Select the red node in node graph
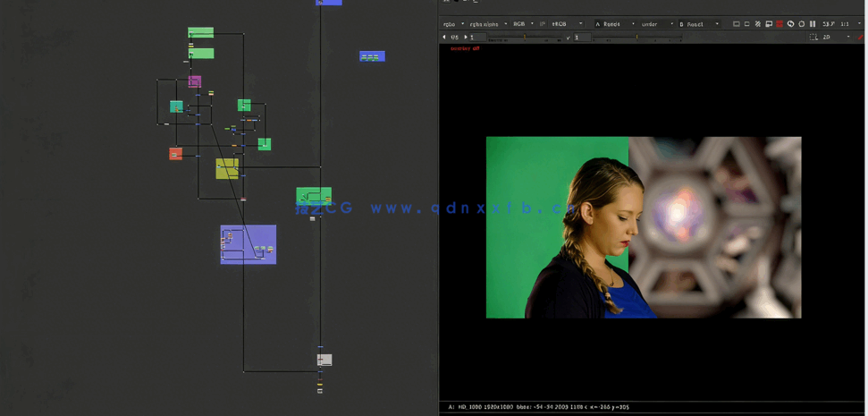Image resolution: width=868 pixels, height=416 pixels. tap(175, 154)
